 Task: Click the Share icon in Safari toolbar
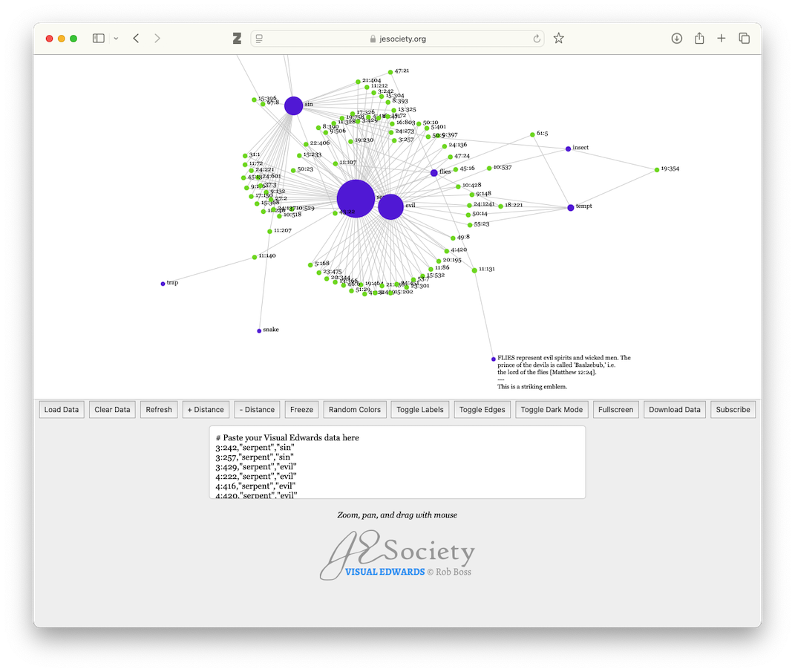click(x=699, y=39)
